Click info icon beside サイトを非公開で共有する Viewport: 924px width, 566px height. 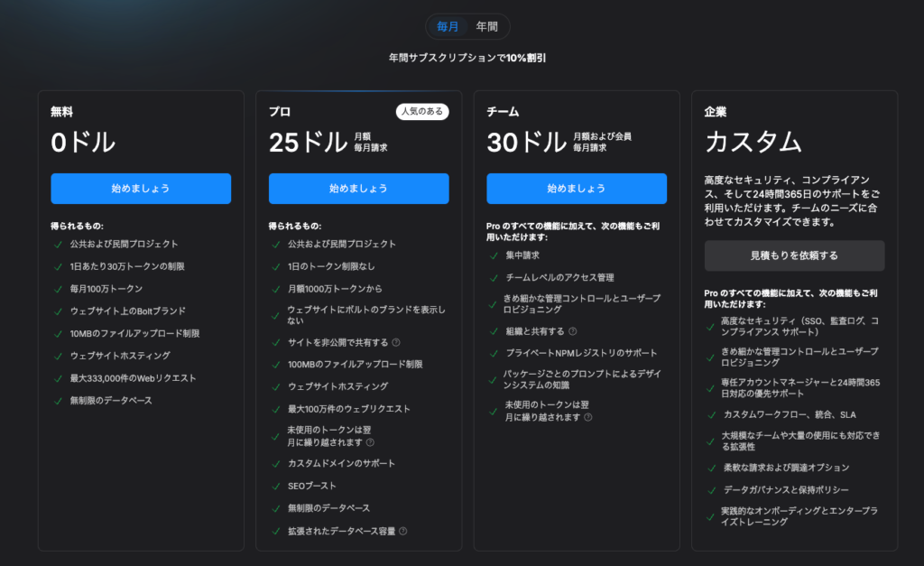396,342
